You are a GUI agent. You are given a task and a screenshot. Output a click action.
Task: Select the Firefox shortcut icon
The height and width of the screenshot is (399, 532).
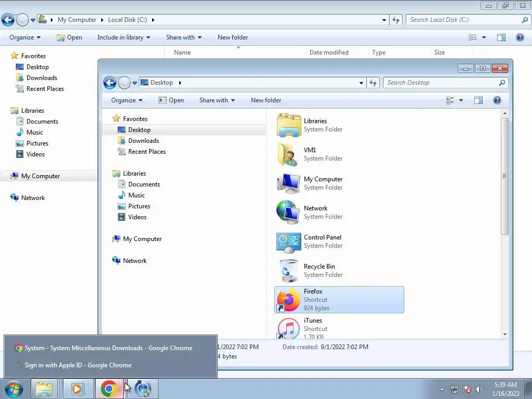[288, 300]
